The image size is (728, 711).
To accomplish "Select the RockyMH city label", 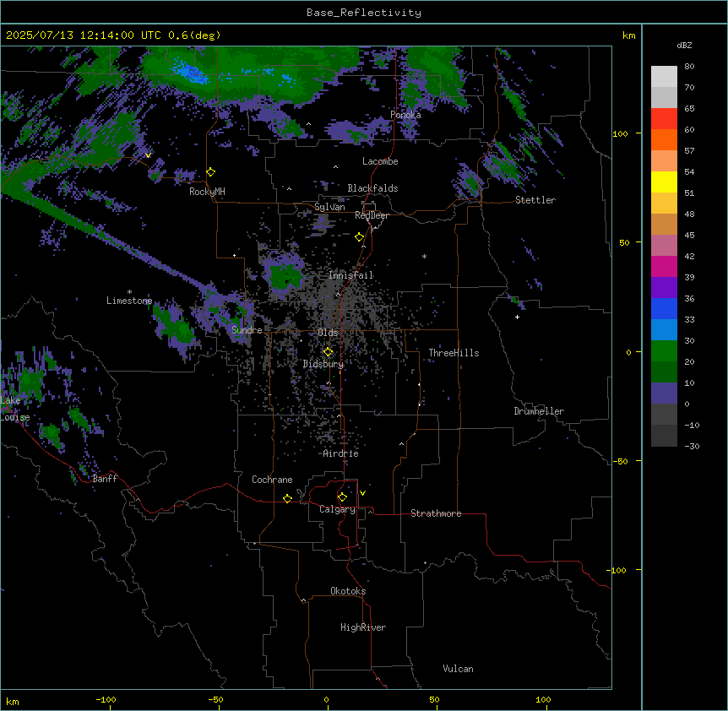I will pyautogui.click(x=207, y=192).
